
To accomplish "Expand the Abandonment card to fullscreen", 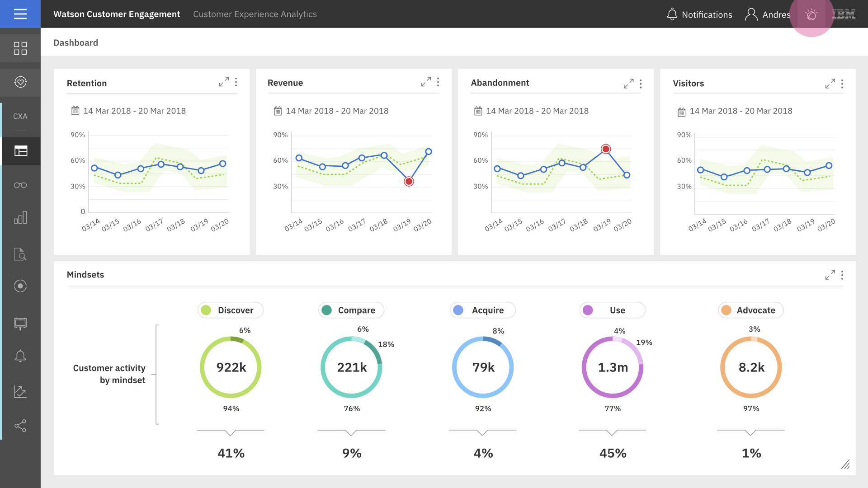I will pyautogui.click(x=628, y=84).
